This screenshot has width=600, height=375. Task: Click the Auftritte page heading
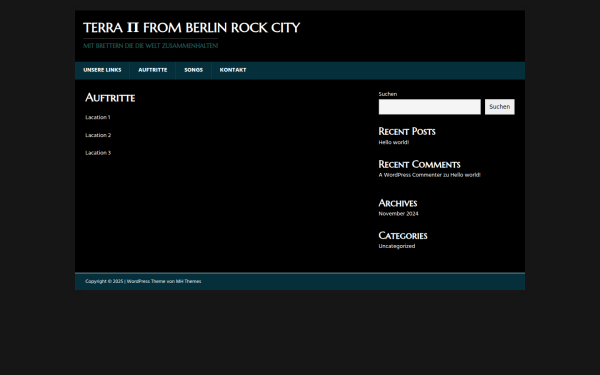coord(110,98)
